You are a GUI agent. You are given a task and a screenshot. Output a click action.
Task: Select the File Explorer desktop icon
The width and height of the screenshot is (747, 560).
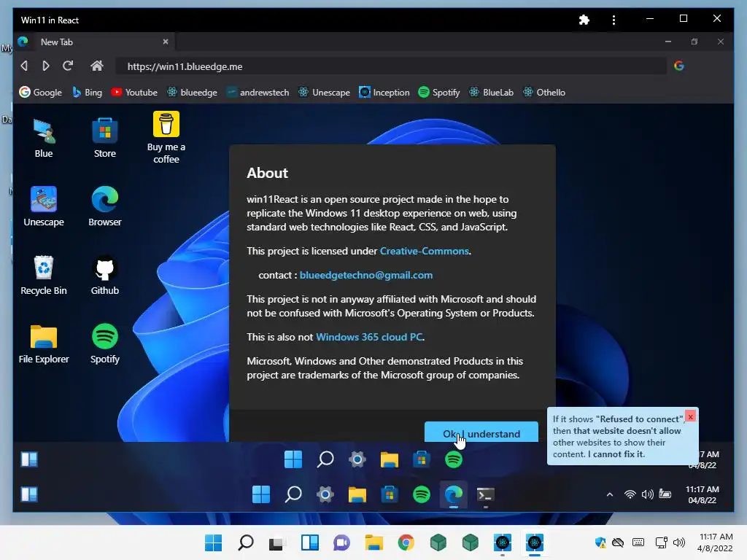click(x=43, y=344)
